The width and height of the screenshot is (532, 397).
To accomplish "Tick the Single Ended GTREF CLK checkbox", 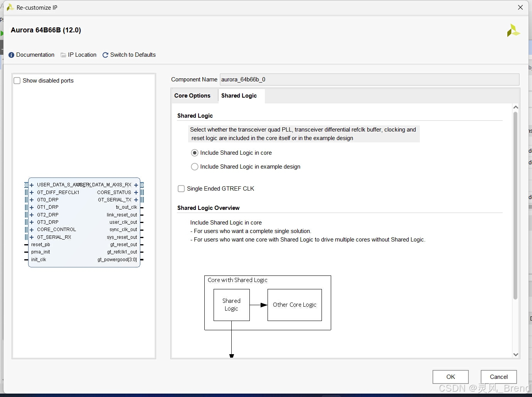I will click(181, 189).
